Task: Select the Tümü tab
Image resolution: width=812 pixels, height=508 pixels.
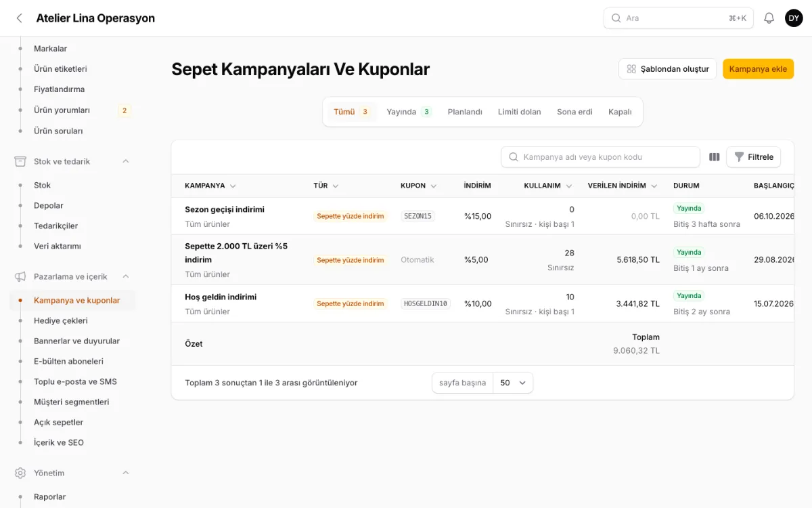Action: (351, 112)
